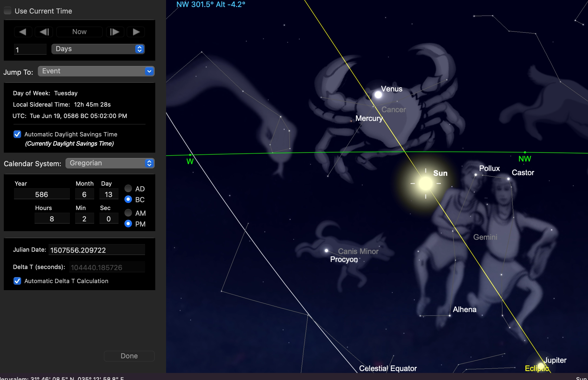Click the reverse time flow arrow
Screen dimensions: 588x380
point(23,32)
